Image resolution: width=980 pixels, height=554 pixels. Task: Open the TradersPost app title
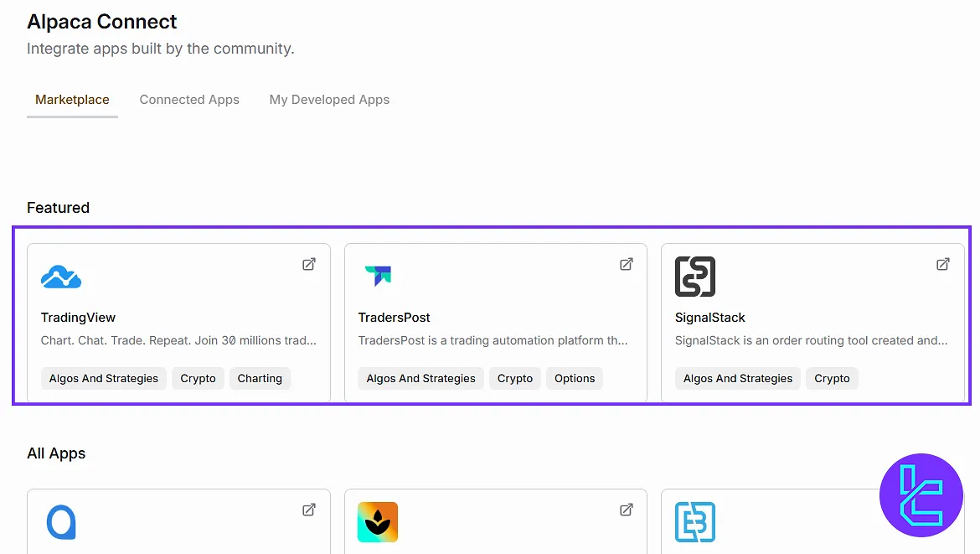395,318
